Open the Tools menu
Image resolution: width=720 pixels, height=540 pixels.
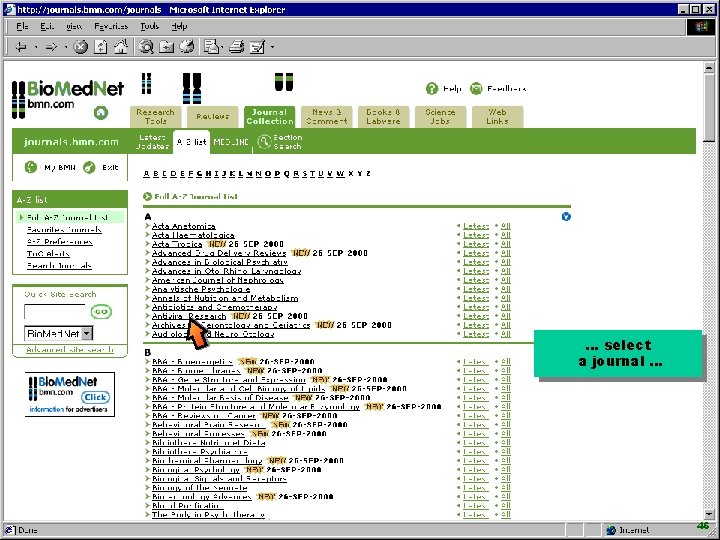click(x=150, y=27)
